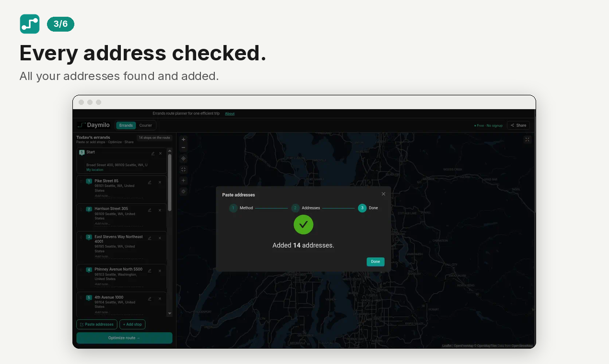The width and height of the screenshot is (609, 364).
Task: Delete the 4th Avenue 1000 stop
Action: [x=160, y=298]
